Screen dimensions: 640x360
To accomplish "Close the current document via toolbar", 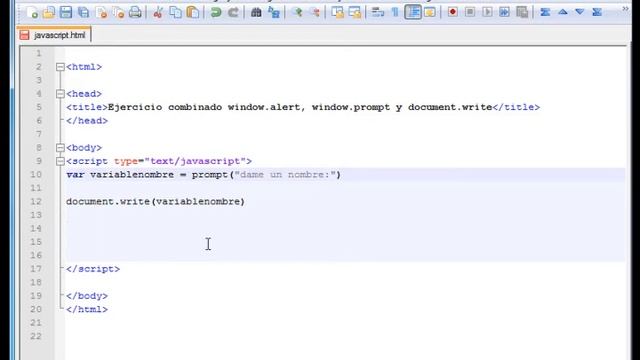I will click(x=101, y=13).
